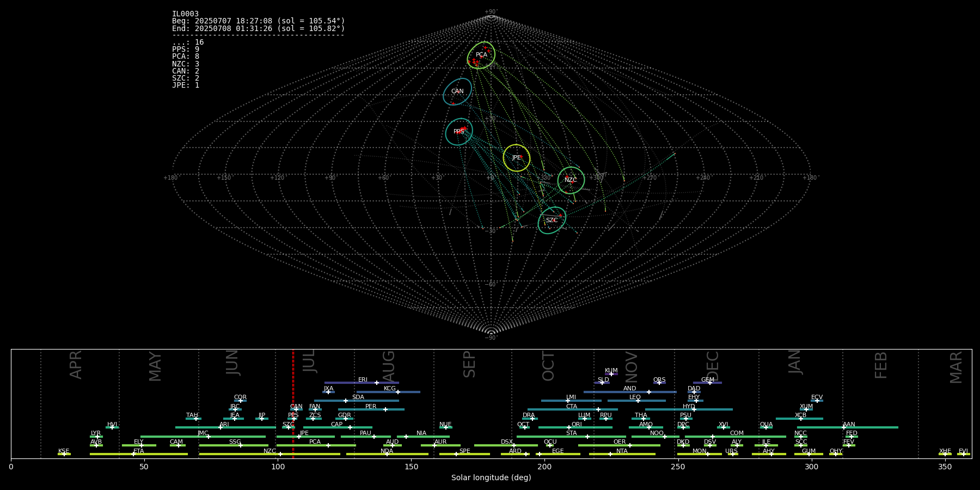Click the CTA shower bar in the timeline

pyautogui.click(x=573, y=409)
